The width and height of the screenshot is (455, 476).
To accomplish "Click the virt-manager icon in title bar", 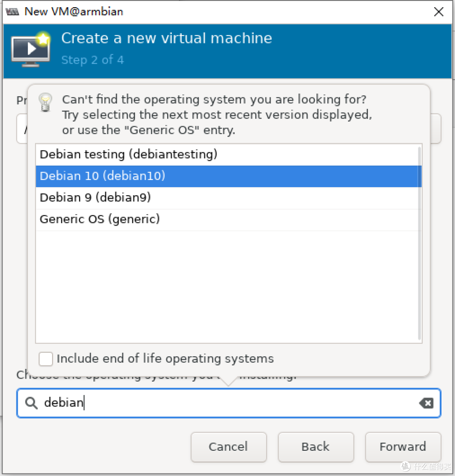I will (x=13, y=11).
